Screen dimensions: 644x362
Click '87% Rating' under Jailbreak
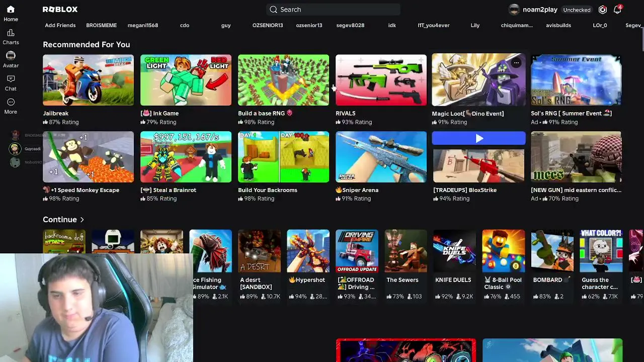[x=61, y=122]
